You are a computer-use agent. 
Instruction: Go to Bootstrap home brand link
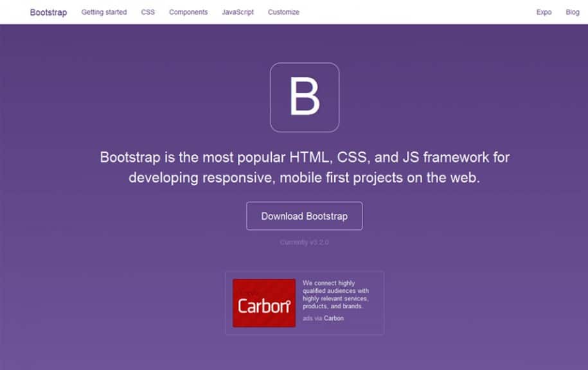48,12
